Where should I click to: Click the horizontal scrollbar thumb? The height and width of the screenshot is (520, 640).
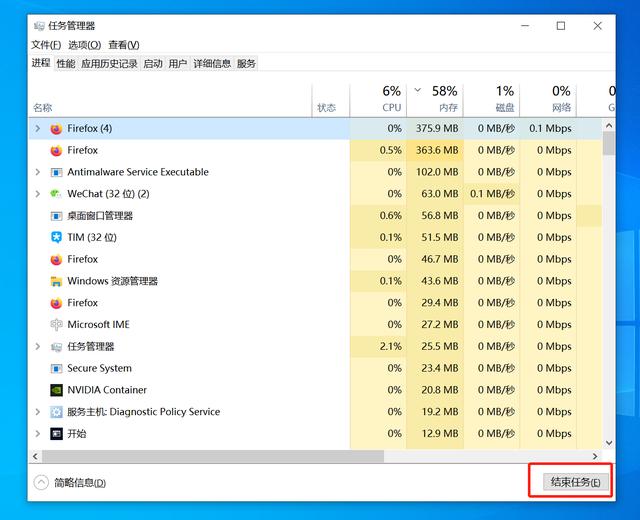(213, 456)
